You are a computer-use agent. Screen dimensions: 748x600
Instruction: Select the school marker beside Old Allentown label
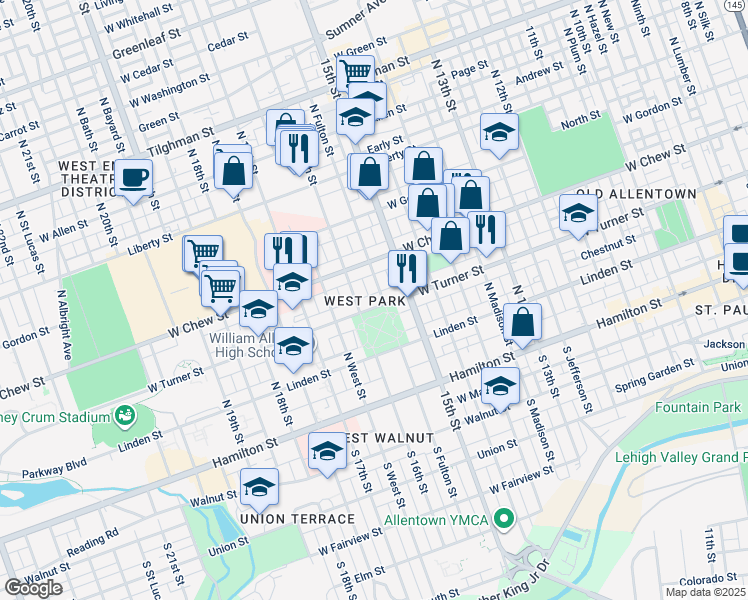click(x=578, y=212)
